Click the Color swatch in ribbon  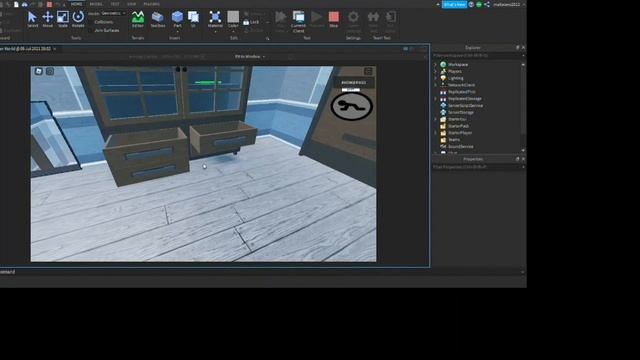pyautogui.click(x=233, y=17)
